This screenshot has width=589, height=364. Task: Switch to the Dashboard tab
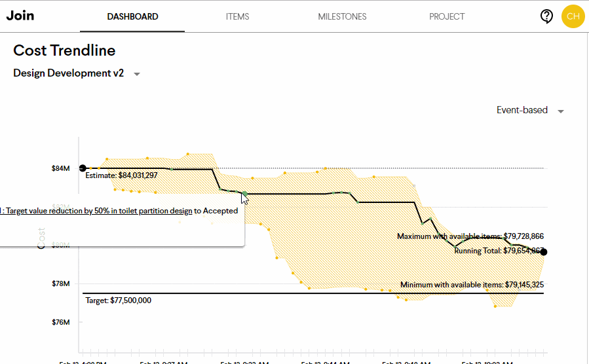[132, 16]
